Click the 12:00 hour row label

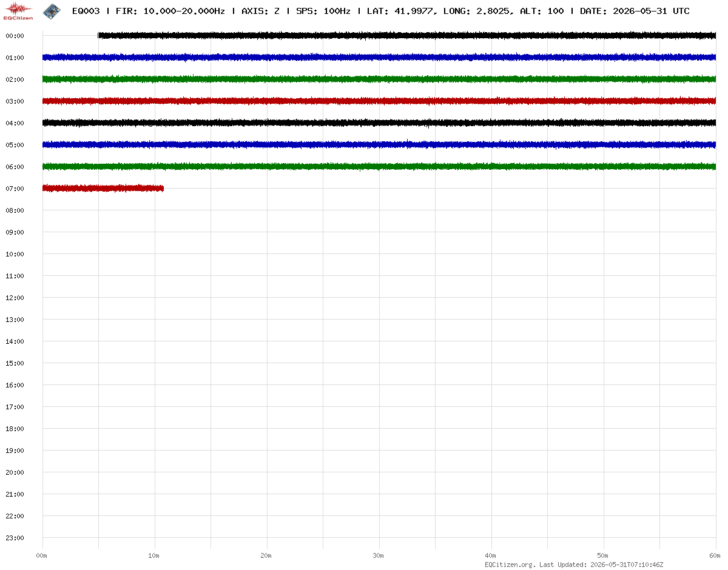pos(15,298)
